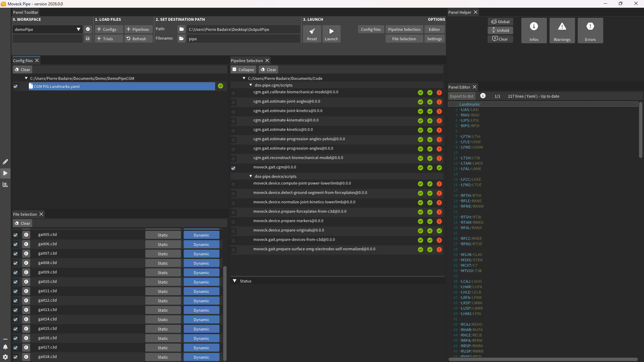Click the info icon in Panel Editor
Image resolution: width=644 pixels, height=362 pixels.
[x=483, y=96]
